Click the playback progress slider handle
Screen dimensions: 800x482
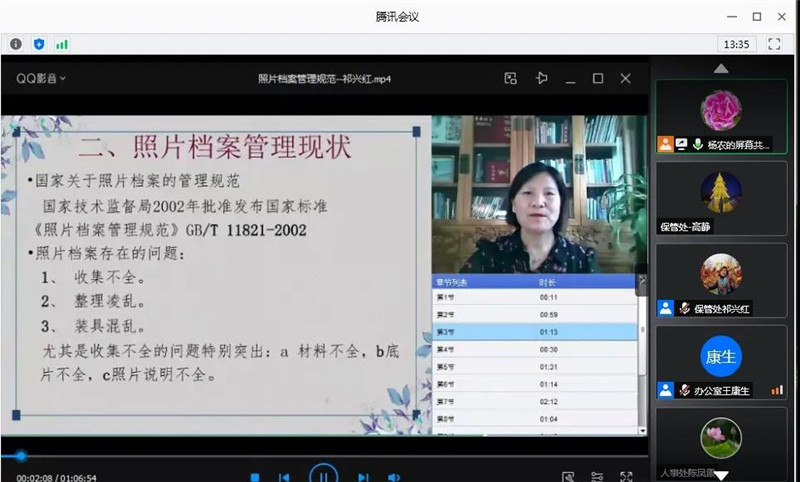(20, 455)
